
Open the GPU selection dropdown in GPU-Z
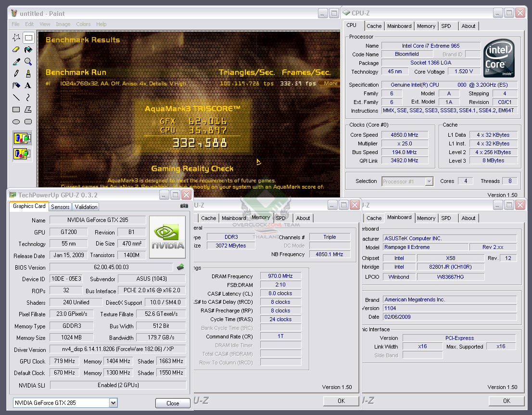(114, 403)
